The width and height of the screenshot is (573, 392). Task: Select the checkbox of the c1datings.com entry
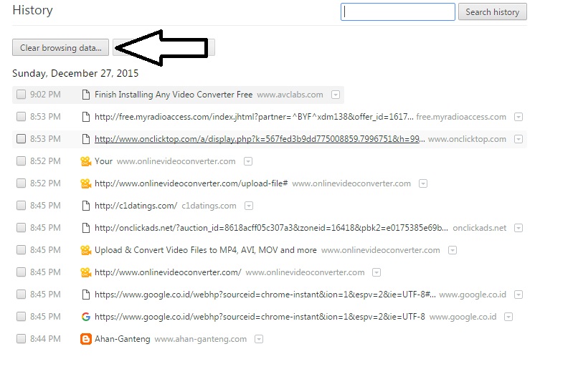click(x=22, y=206)
